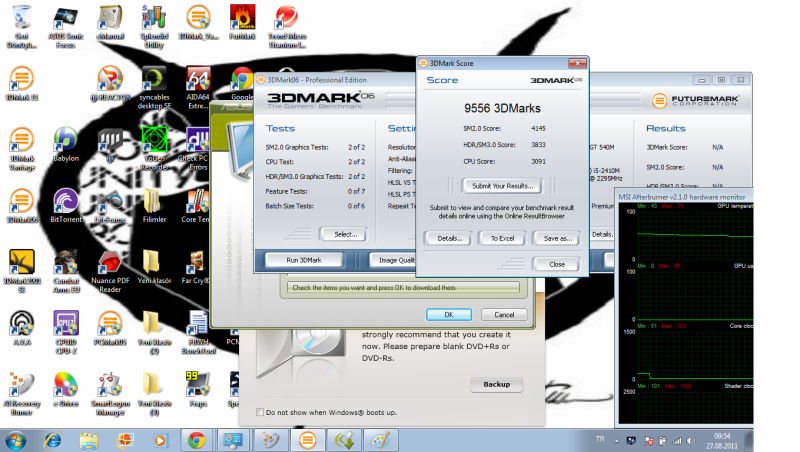Open the AI Recovery Burner desktop shortcut
This screenshot has height=452, width=800.
[x=21, y=394]
